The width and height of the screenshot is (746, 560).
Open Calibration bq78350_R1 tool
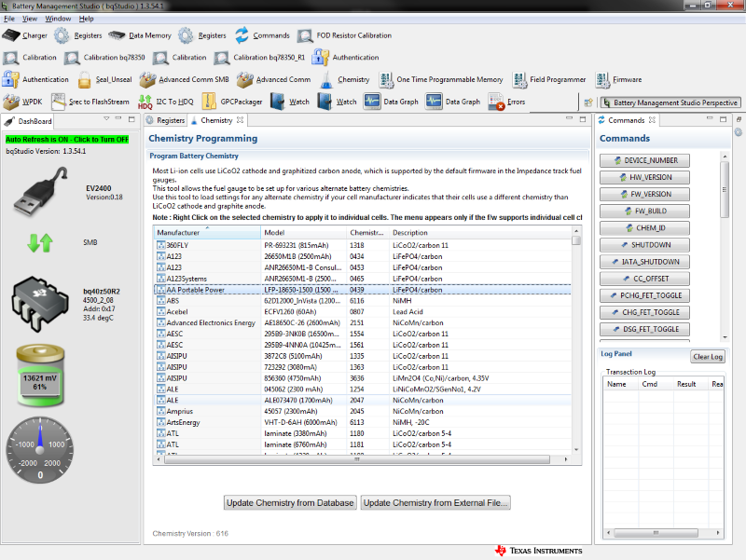point(259,57)
